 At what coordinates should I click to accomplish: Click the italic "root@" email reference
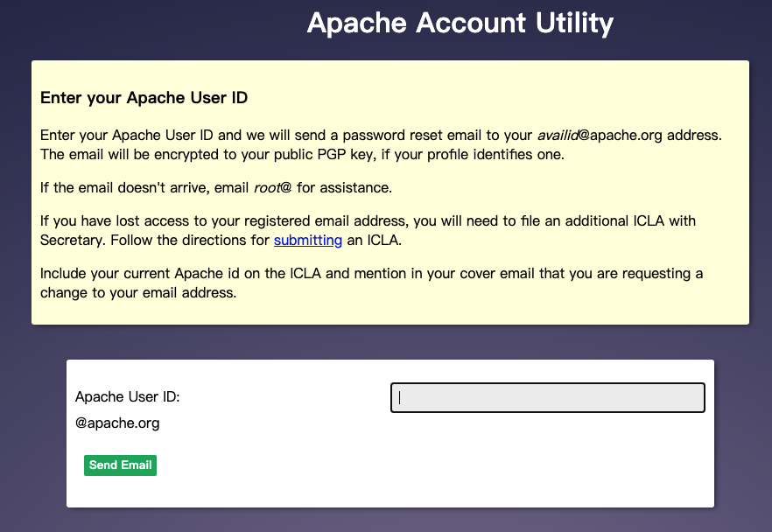[x=272, y=187]
